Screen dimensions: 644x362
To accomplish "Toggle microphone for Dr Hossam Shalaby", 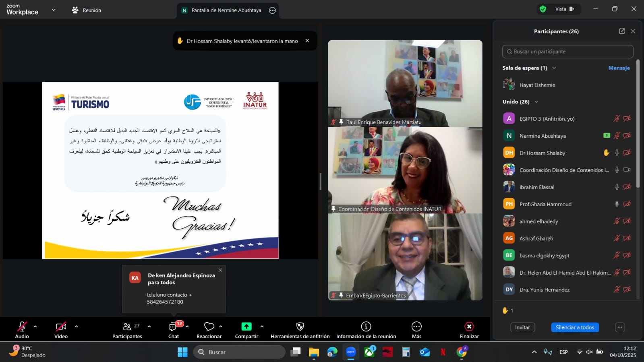I will click(x=617, y=153).
